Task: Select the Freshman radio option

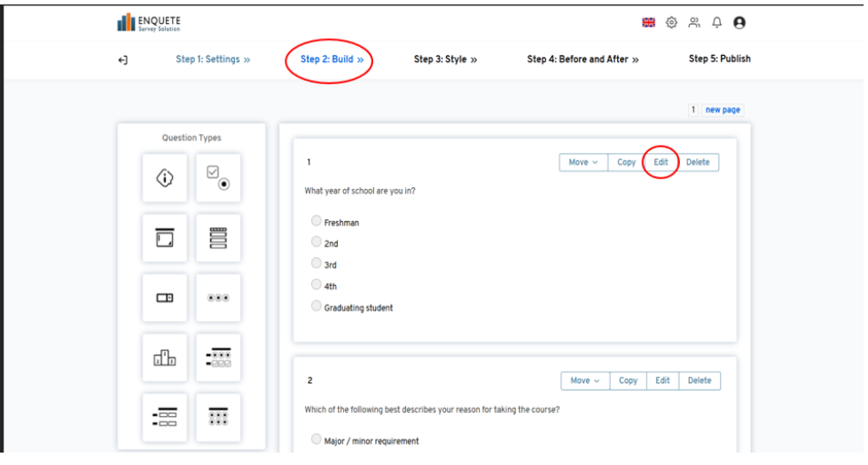Action: tap(317, 221)
